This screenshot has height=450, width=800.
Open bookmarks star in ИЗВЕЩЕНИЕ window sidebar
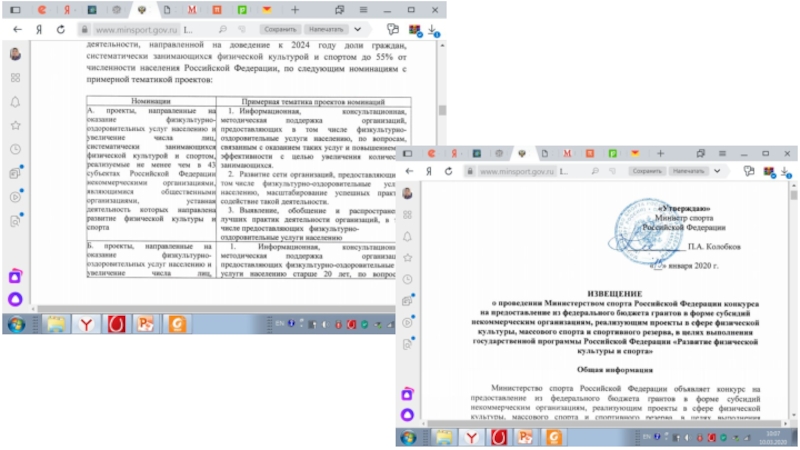(x=407, y=258)
